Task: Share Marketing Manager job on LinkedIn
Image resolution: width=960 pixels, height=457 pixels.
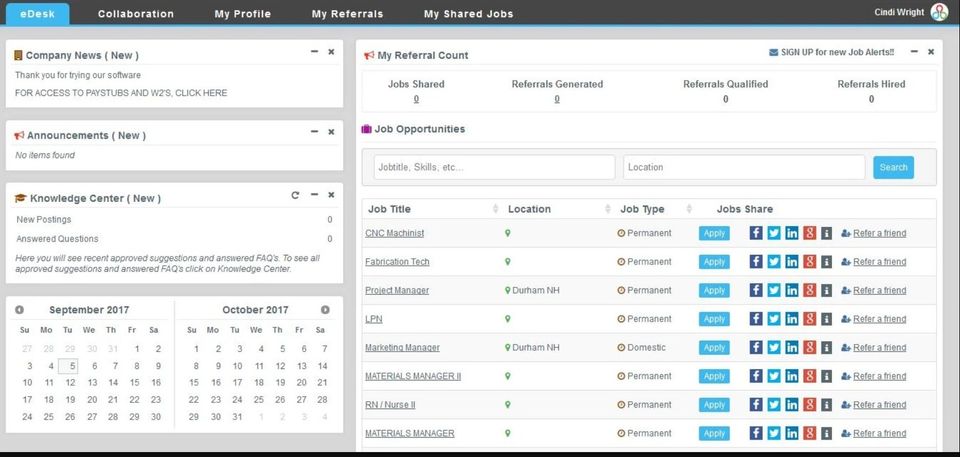Action: pos(792,347)
